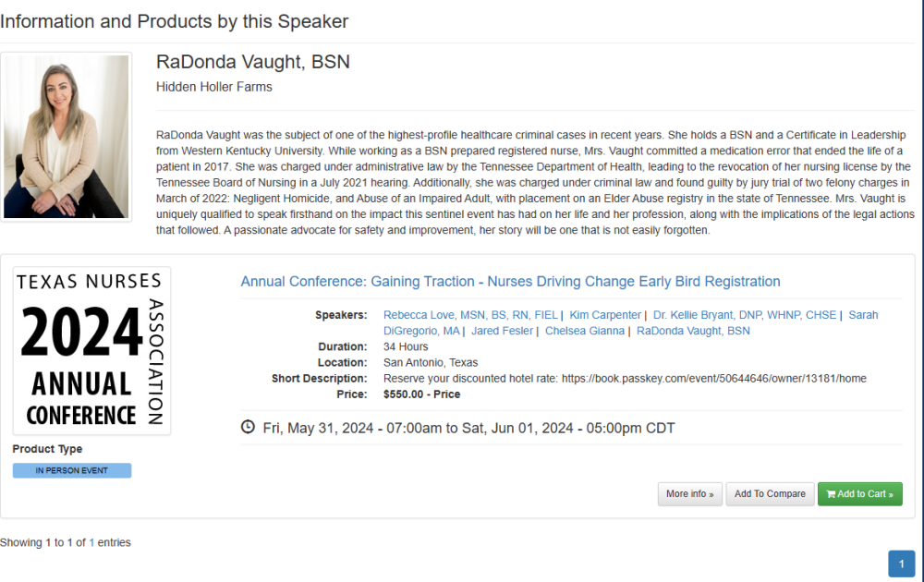Open Rebecca Love speaker link
Screen dimensions: 924x582
click(470, 315)
